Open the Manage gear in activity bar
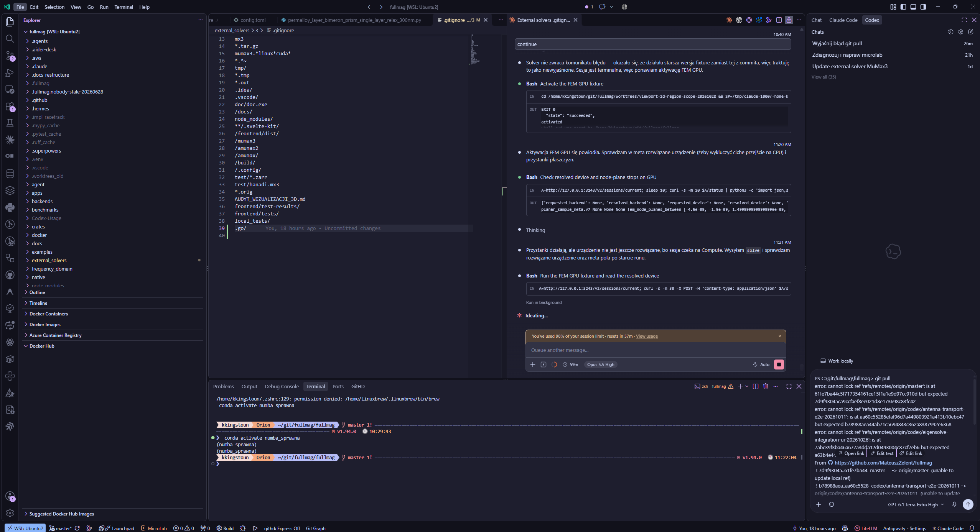The height and width of the screenshot is (532, 980). [10, 512]
